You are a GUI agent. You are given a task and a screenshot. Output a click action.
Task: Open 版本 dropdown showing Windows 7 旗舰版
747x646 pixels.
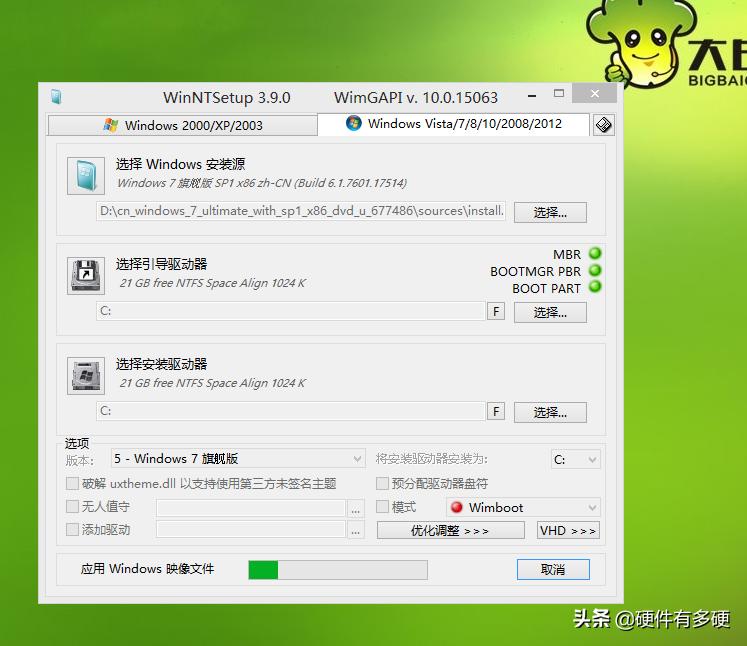[x=238, y=459]
